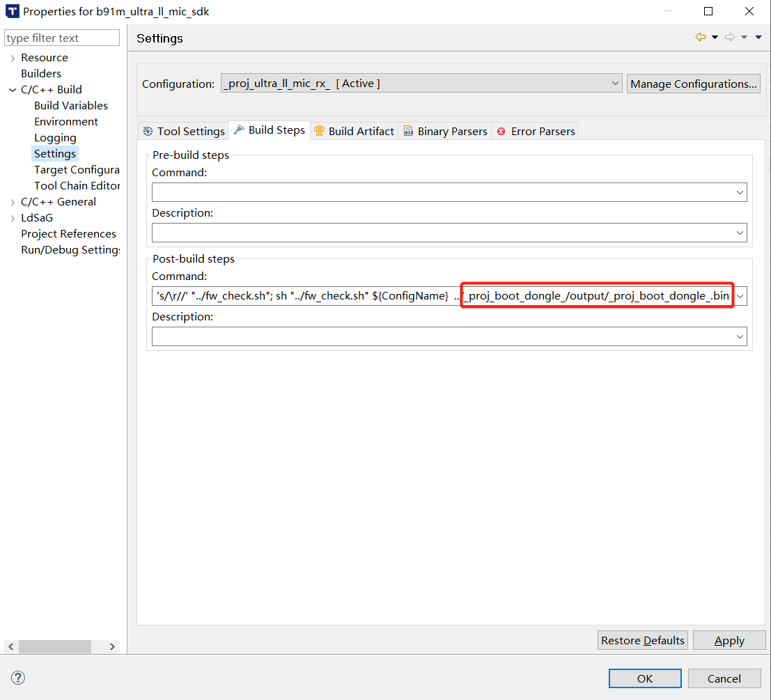Click the help question mark icon
771x700 pixels.
18,678
